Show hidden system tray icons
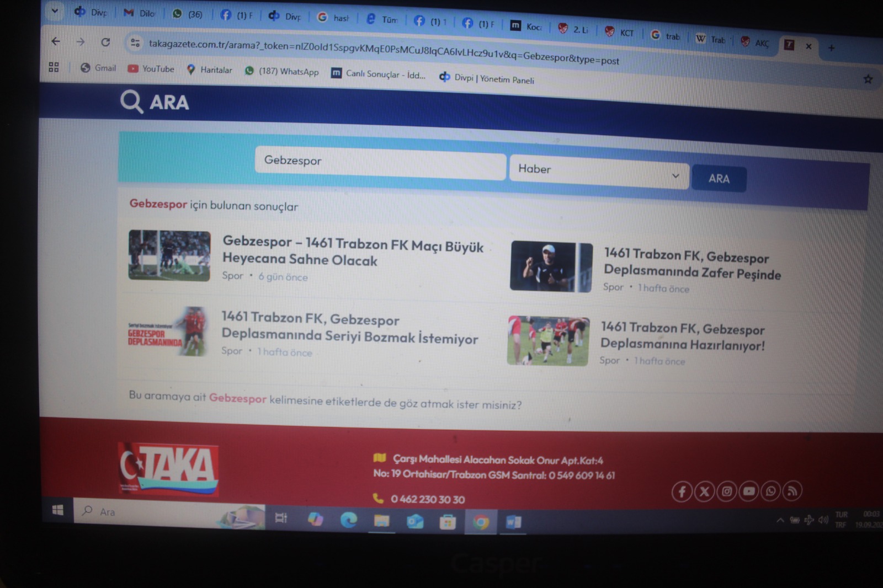 [x=780, y=520]
